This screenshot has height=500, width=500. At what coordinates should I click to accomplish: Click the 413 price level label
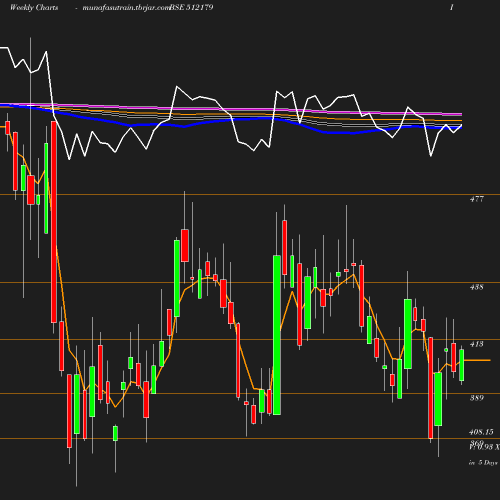[x=477, y=344]
